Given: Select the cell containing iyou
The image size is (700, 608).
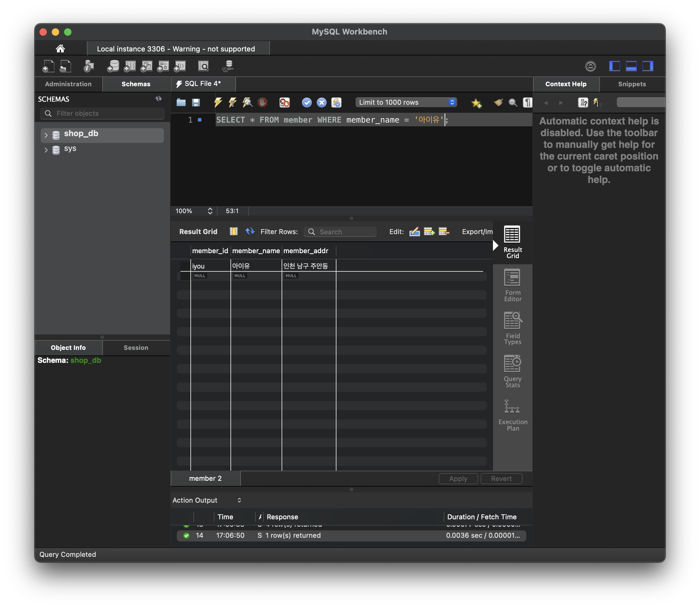Looking at the screenshot, I should (x=210, y=266).
